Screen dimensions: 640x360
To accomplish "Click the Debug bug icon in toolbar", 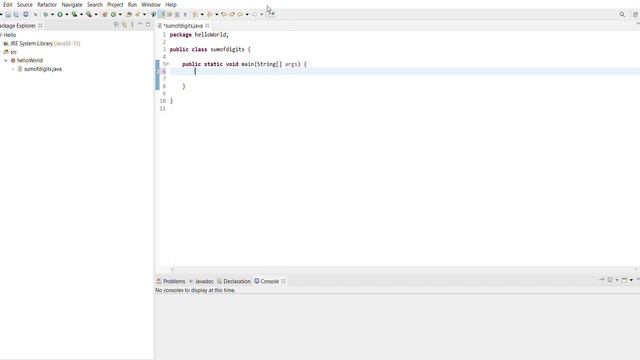I will pyautogui.click(x=45, y=14).
